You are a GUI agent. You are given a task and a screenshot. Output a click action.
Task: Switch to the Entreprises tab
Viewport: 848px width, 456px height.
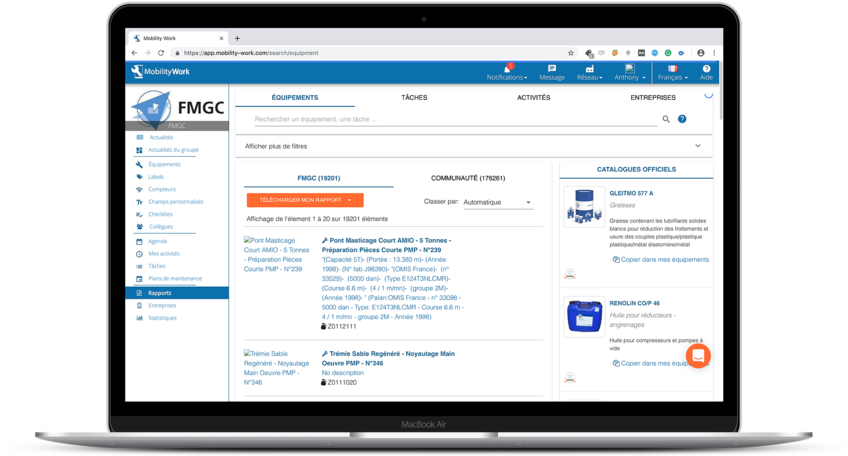pos(653,97)
